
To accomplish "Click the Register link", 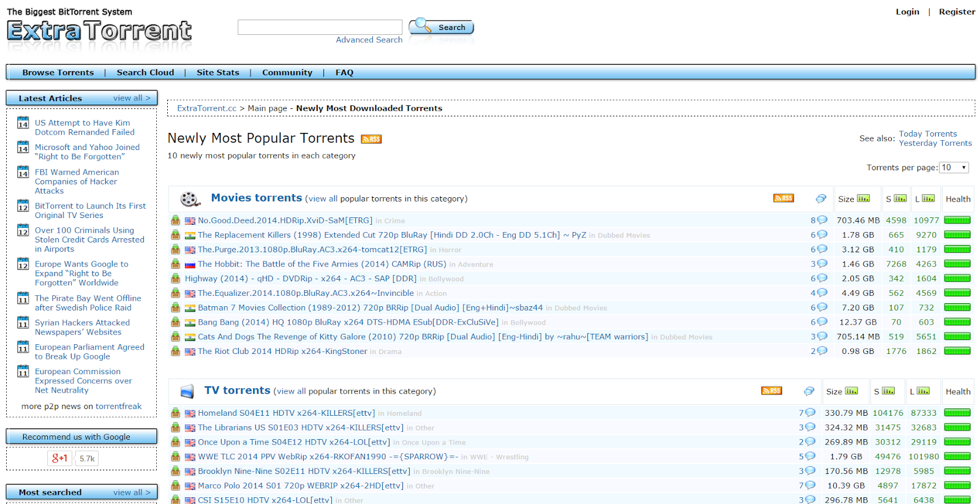I will (x=957, y=12).
